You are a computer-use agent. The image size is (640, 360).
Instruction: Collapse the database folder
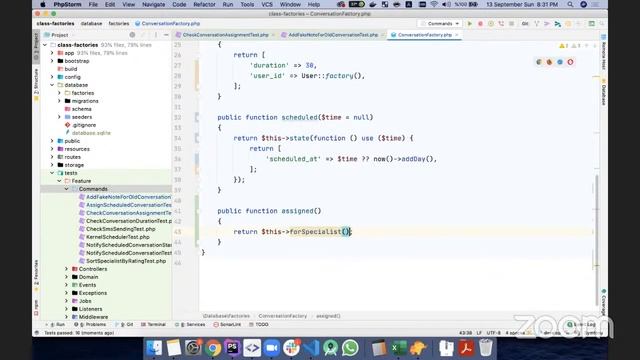pos(52,85)
